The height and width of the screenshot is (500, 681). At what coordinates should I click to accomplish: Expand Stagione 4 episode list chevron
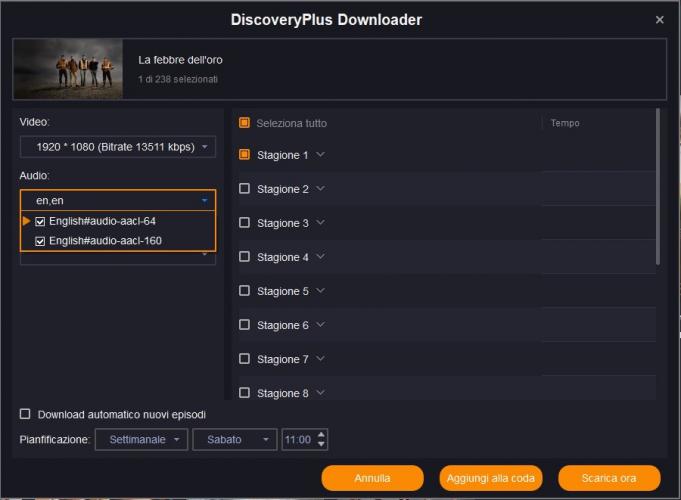321,257
